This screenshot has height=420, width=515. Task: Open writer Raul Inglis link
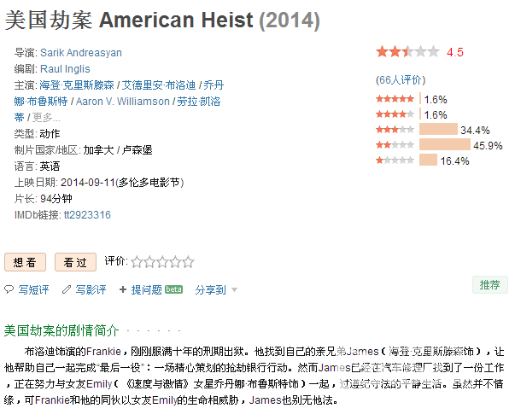65,68
